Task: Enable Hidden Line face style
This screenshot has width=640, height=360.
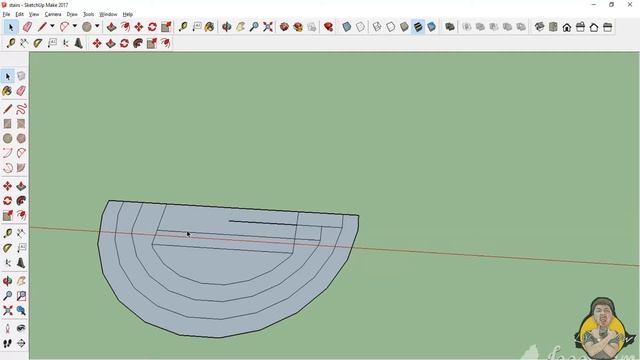Action: tap(391, 27)
